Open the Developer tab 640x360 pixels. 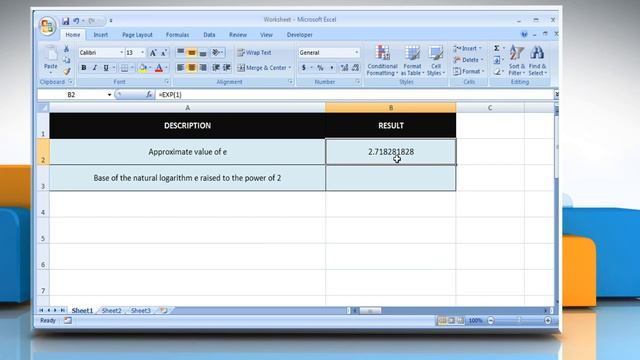300,35
